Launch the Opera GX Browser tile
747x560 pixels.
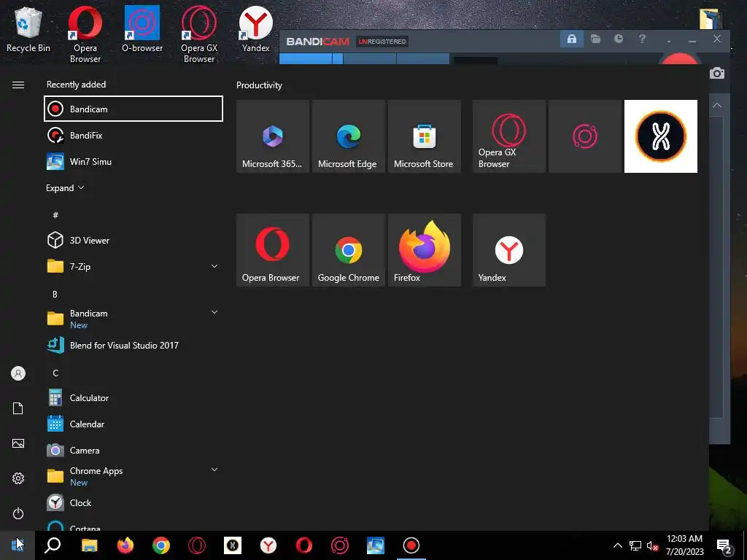pos(508,136)
